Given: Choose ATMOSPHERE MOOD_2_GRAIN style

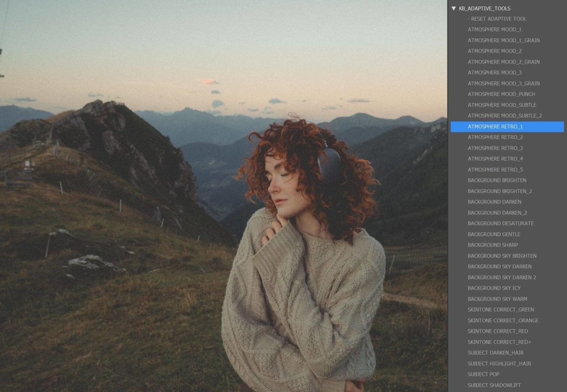Looking at the screenshot, I should [504, 61].
